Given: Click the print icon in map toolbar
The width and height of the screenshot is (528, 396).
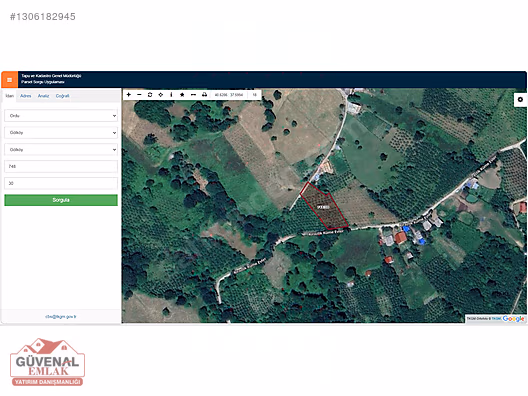Looking at the screenshot, I should (204, 95).
